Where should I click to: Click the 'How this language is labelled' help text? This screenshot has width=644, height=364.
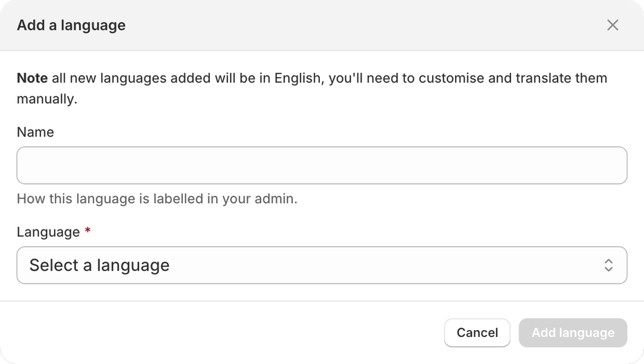[157, 199]
